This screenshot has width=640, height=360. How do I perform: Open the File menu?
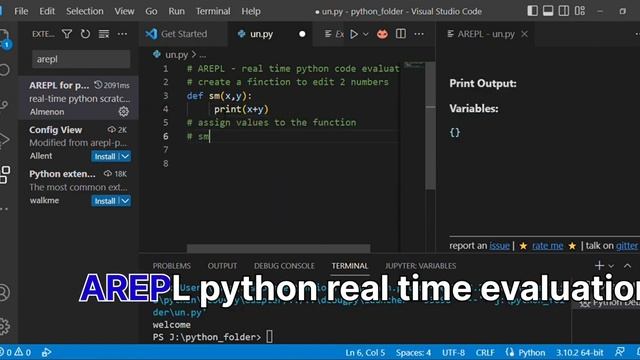pos(21,11)
